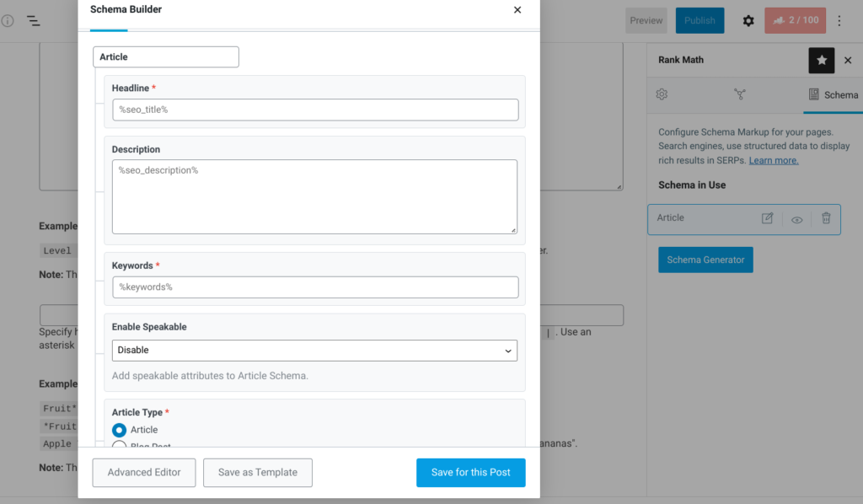This screenshot has height=504, width=863.
Task: Select the Article radio button
Action: pyautogui.click(x=119, y=430)
